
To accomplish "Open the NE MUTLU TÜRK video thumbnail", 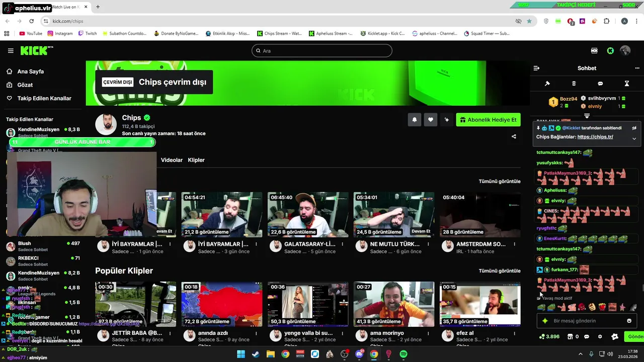I will [394, 214].
